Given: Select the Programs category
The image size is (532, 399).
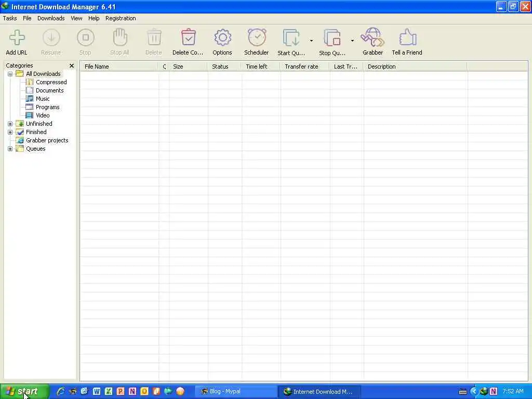Looking at the screenshot, I should [x=47, y=107].
